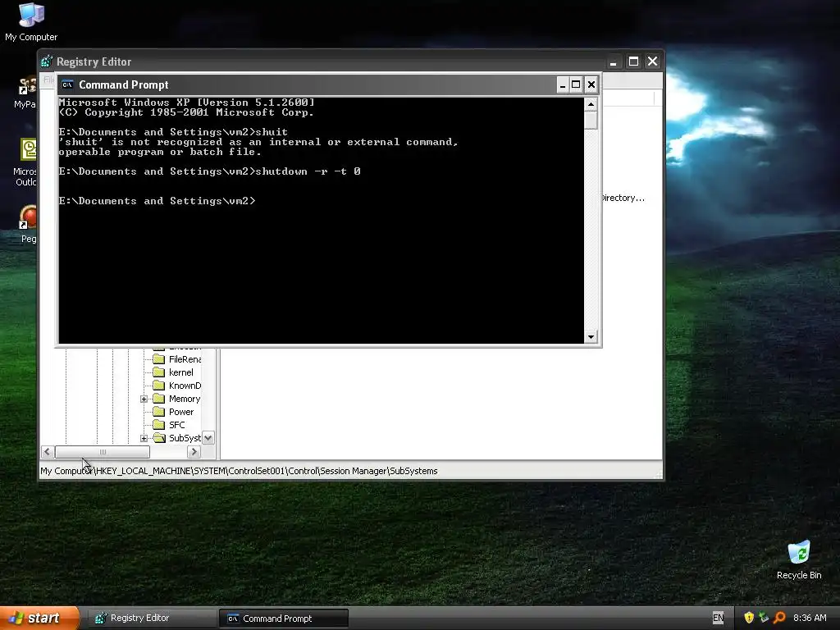The image size is (840, 630).
Task: Click Command Prompt scroll down arrow
Action: [x=591, y=337]
